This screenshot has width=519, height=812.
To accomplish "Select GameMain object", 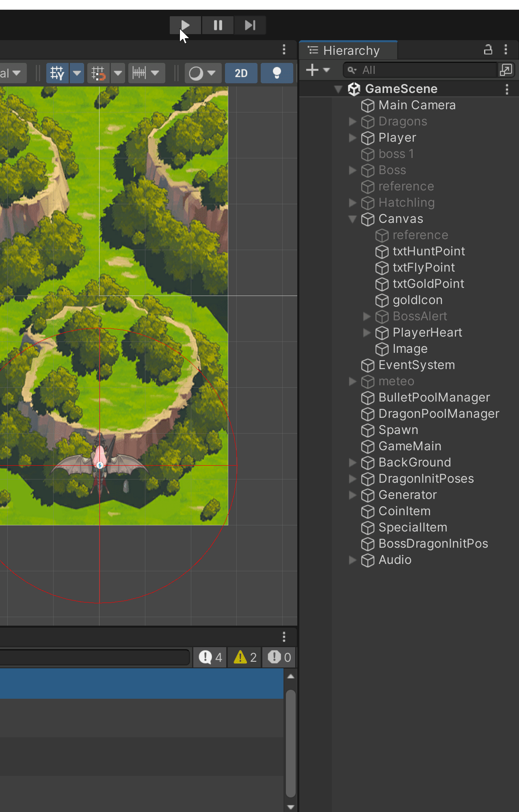I will pyautogui.click(x=410, y=446).
